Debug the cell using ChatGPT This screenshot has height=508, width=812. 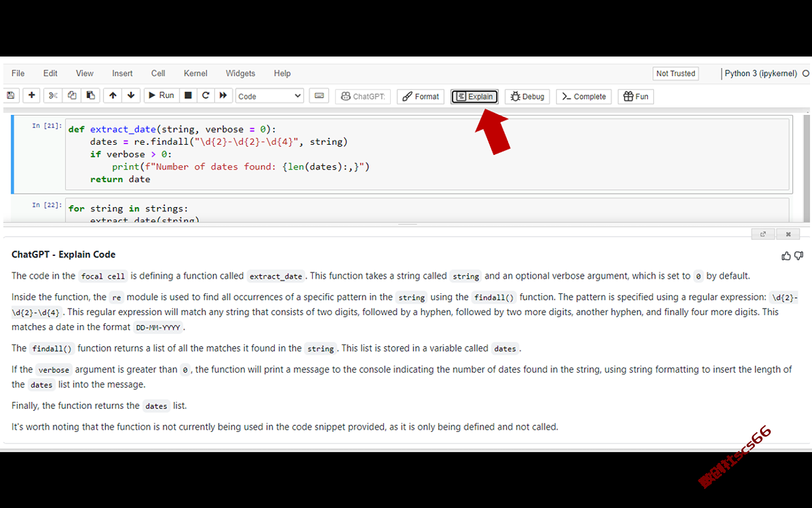pos(527,97)
